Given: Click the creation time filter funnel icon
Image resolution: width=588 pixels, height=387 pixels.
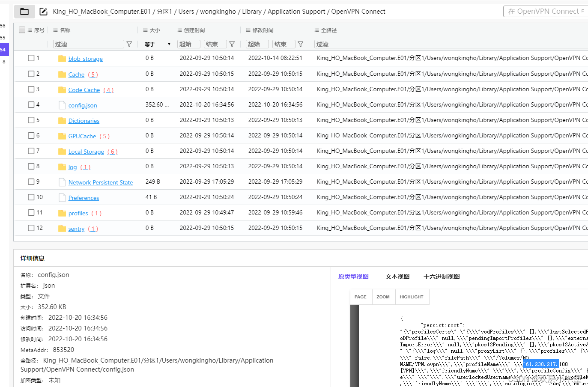Looking at the screenshot, I should tap(232, 44).
